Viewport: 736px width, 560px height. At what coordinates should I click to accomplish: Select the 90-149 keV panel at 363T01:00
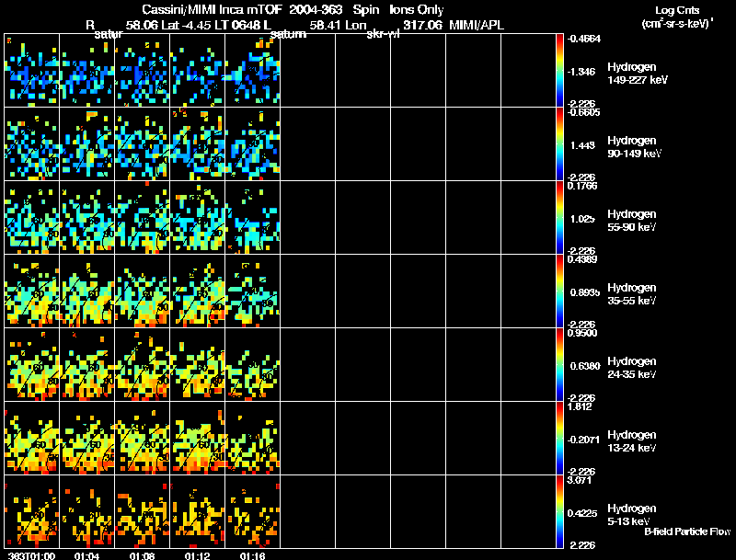[x=32, y=144]
